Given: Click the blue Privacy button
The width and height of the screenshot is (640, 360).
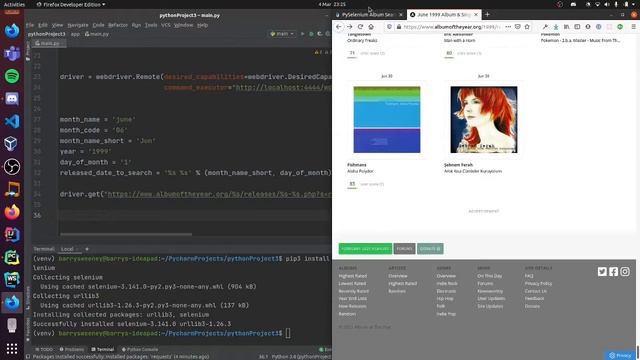Looking at the screenshot, I should point(620,356).
